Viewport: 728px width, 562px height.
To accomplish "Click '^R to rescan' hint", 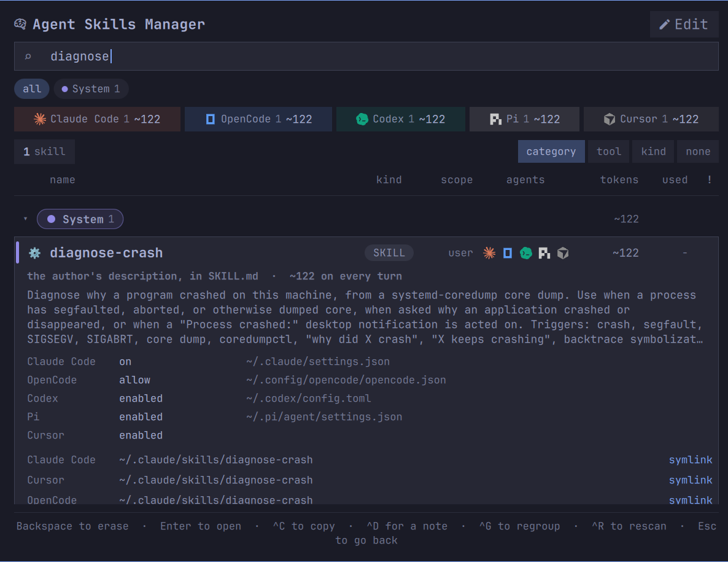I will pyautogui.click(x=629, y=526).
